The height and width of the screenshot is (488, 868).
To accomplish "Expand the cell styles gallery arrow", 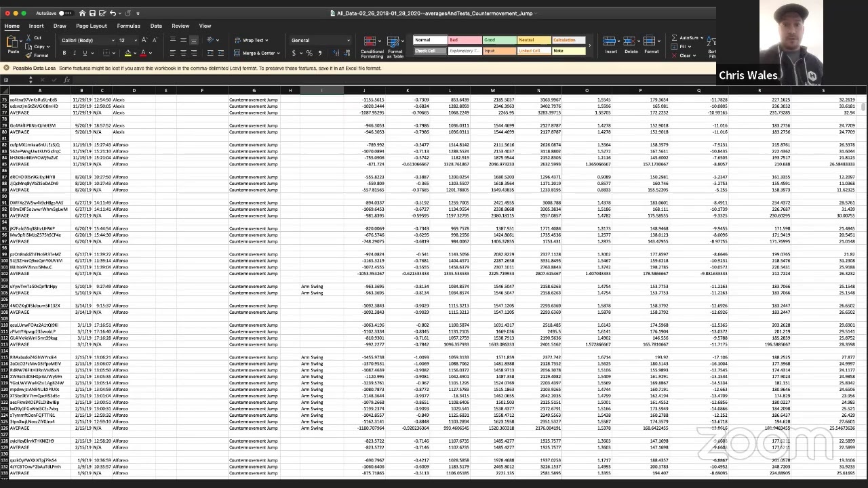I will pyautogui.click(x=590, y=46).
